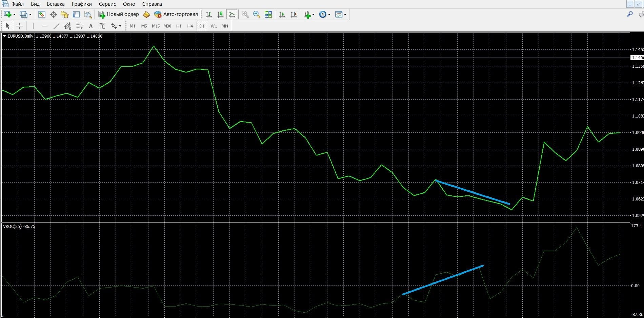The image size is (644, 318).
Task: Toggle chart shift icon
Action: (294, 14)
